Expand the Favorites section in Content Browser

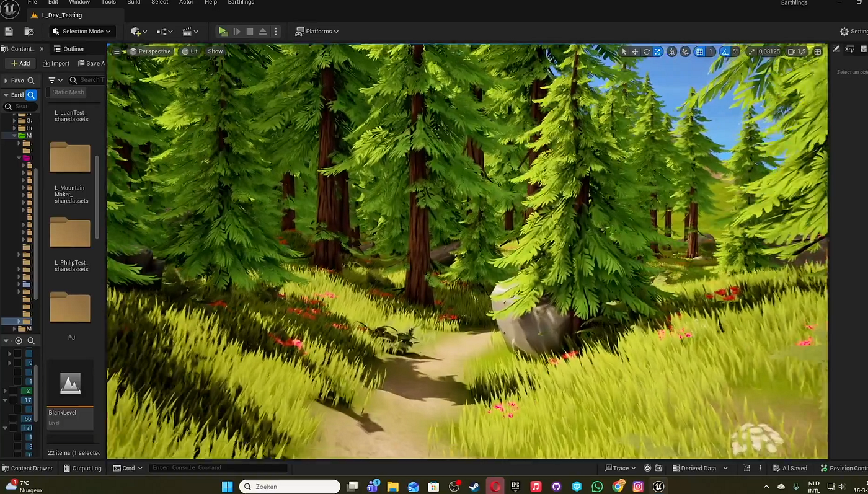click(x=6, y=81)
